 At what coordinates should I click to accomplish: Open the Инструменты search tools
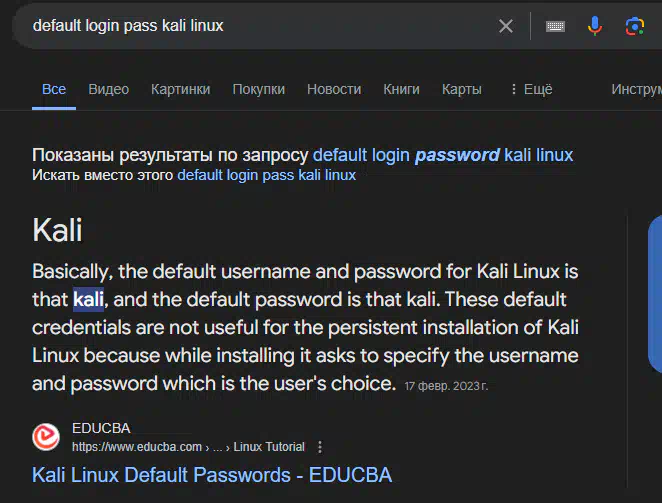pyautogui.click(x=637, y=89)
